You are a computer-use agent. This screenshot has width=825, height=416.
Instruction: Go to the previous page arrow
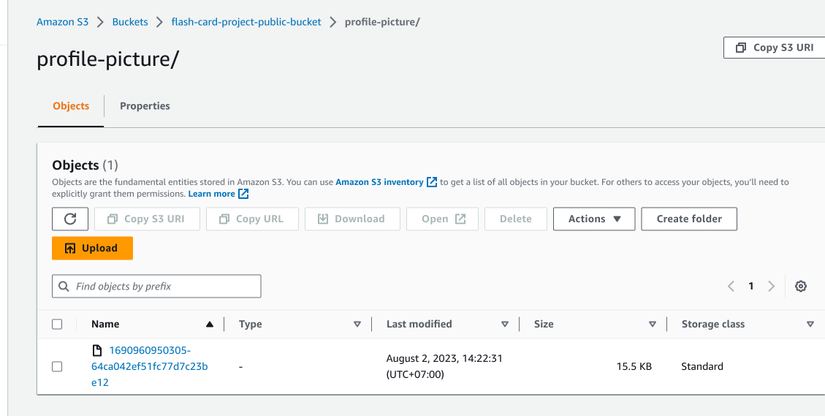click(731, 286)
